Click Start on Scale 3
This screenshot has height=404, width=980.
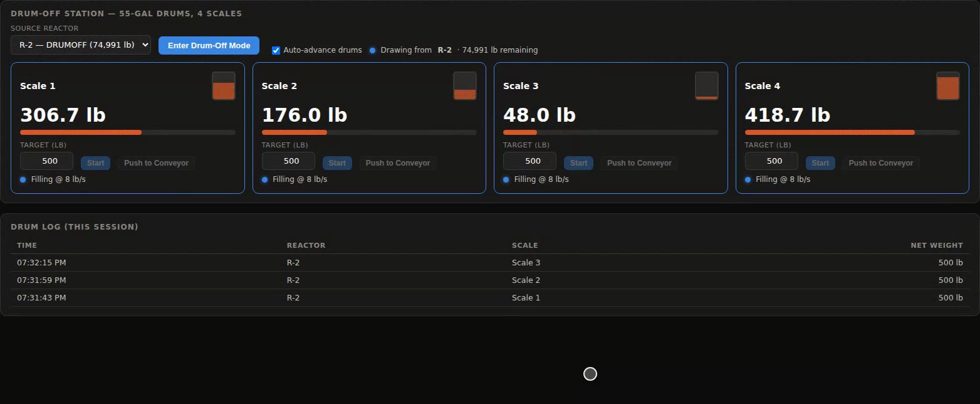point(579,163)
